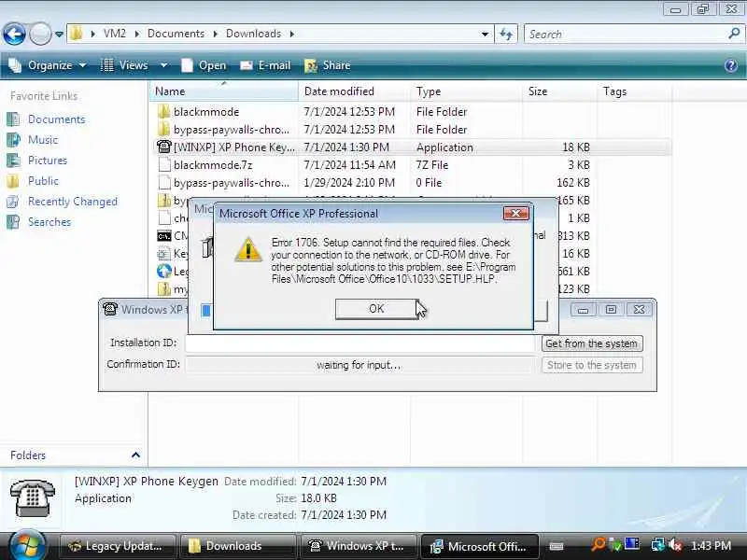Click the orange magnifier tray icon
747x560 pixels.
point(598,544)
